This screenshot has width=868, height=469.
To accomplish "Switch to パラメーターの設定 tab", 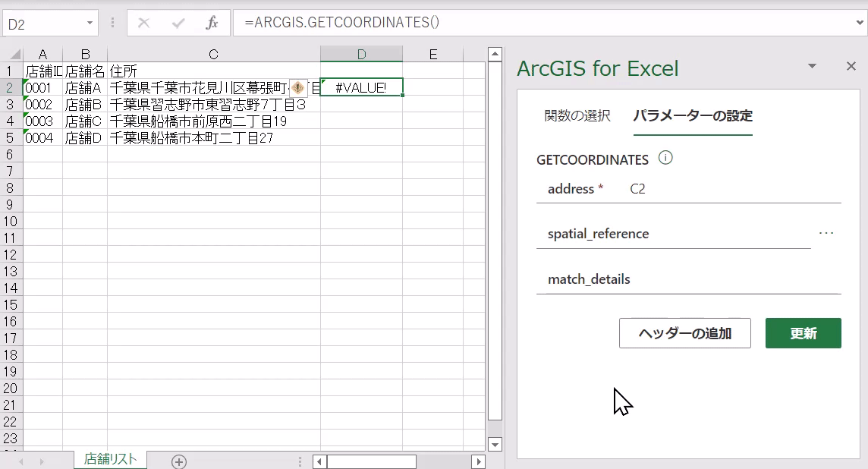I will tap(693, 115).
